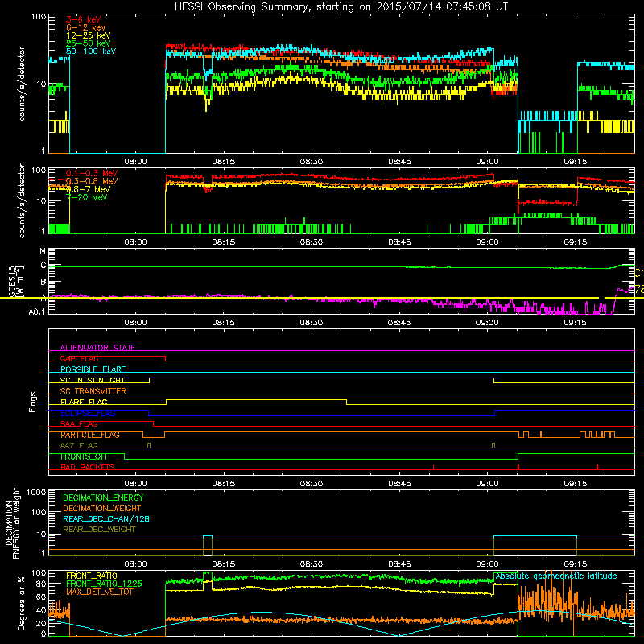Image resolution: width=644 pixels, height=644 pixels.
Task: Click the 09:00 time label under the MeV panel
Action: tap(487, 242)
